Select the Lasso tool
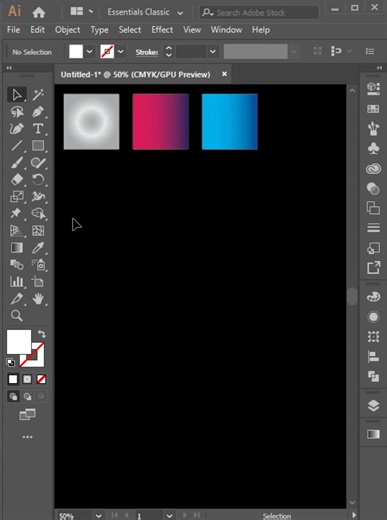The height and width of the screenshot is (520, 387). click(x=17, y=112)
